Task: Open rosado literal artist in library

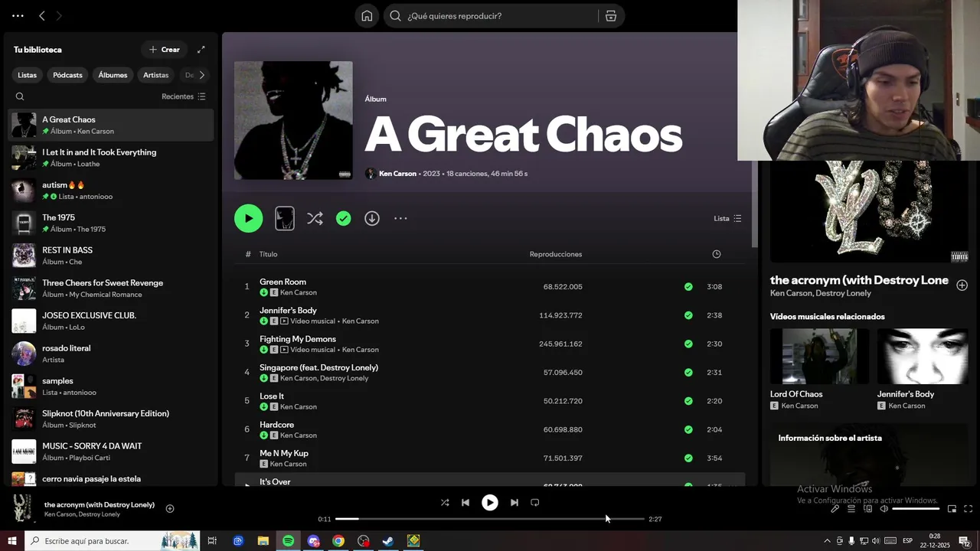Action: [x=111, y=354]
